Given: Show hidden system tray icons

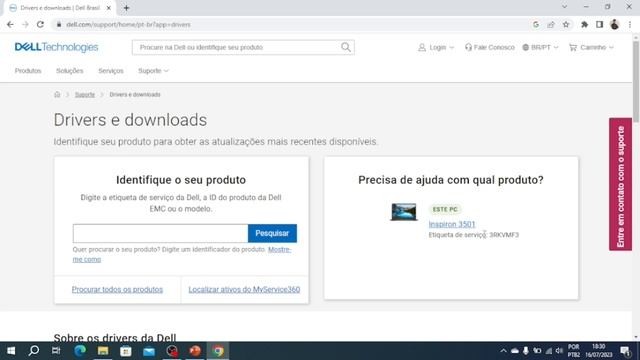Looking at the screenshot, I should pos(503,351).
